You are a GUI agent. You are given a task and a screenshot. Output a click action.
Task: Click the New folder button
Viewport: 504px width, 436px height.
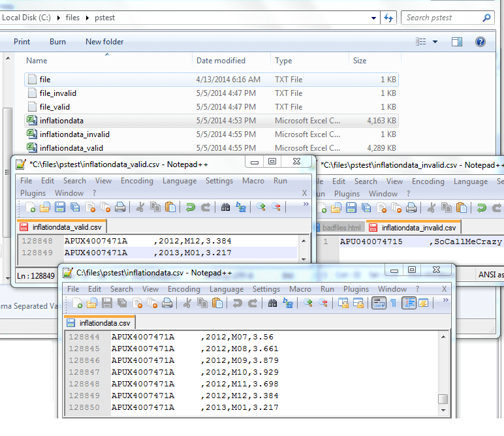(104, 42)
